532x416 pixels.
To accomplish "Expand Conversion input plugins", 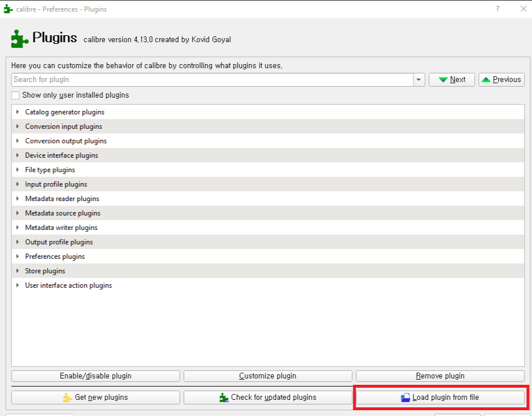I will tap(17, 127).
